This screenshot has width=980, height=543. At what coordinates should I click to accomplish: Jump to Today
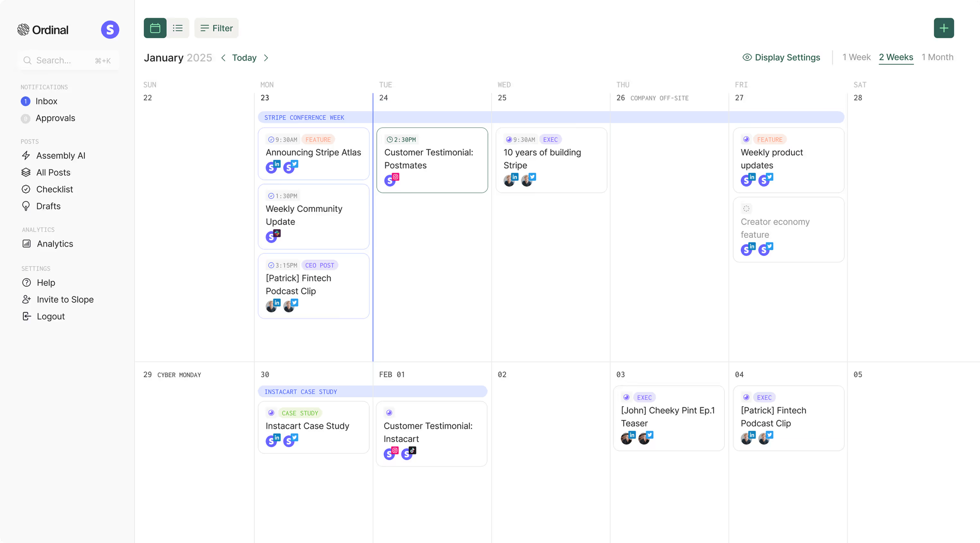(x=244, y=58)
